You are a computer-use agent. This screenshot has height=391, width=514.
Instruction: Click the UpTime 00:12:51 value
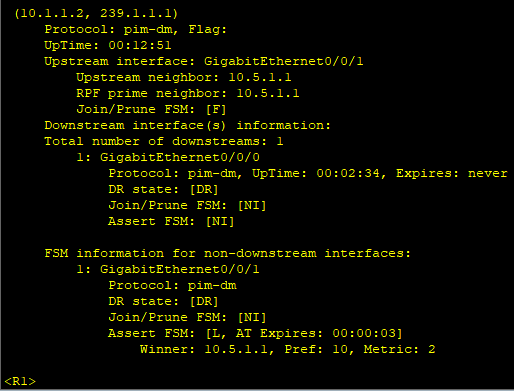coord(140,45)
